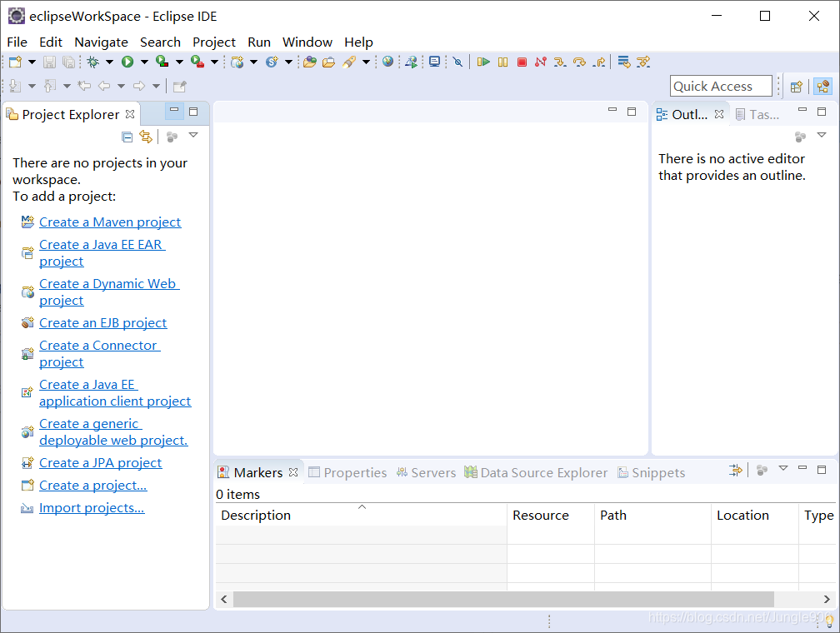Image resolution: width=840 pixels, height=633 pixels.
Task: Click the Markers horizontal scrollbar thumb
Action: tap(503, 599)
